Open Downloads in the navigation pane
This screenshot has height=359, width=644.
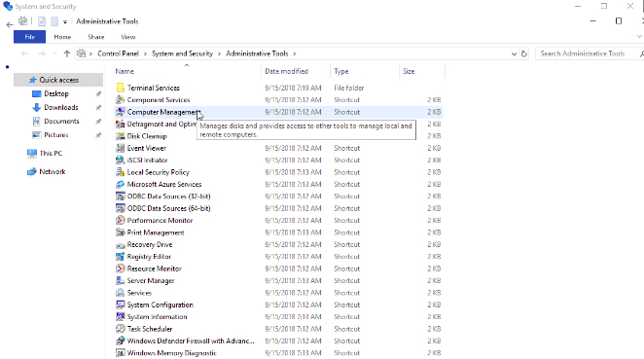point(60,107)
